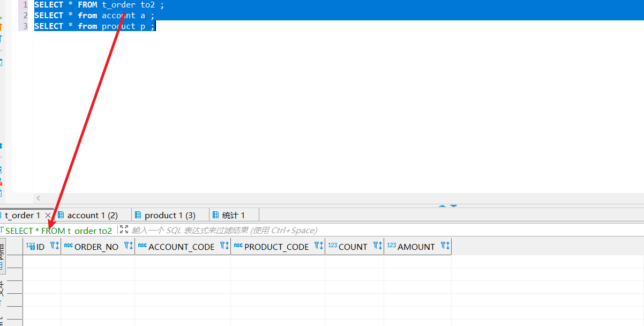Click the ACCOUNT_CODE column header
Image resolution: width=644 pixels, height=326 pixels.
tap(181, 247)
